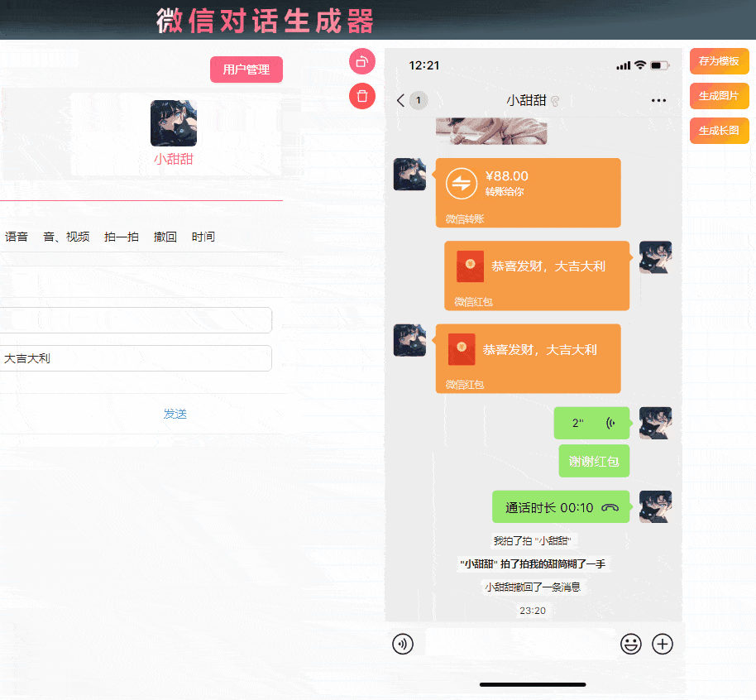Click the battery icon in phone status bar
The width and height of the screenshot is (756, 700).
659,65
